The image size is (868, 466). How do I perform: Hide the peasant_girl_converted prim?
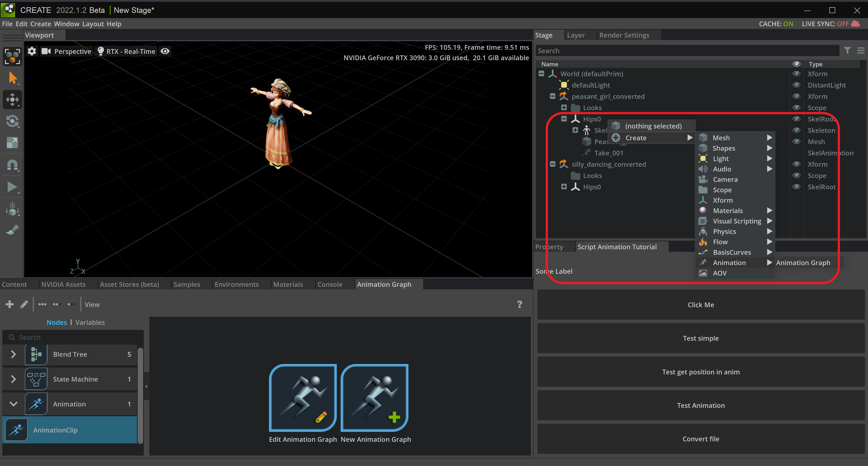pyautogui.click(x=796, y=96)
